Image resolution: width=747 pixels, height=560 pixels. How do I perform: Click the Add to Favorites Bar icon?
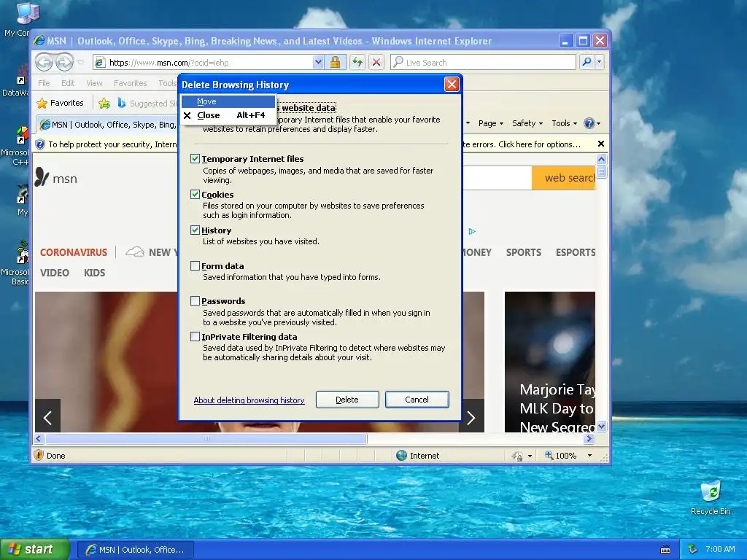pos(104,103)
